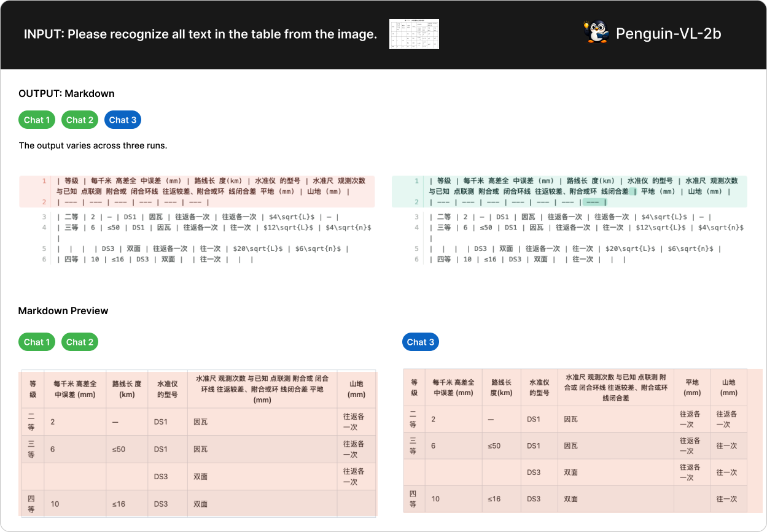The height and width of the screenshot is (532, 767).
Task: Click line number 6 in right diff
Action: (x=417, y=260)
